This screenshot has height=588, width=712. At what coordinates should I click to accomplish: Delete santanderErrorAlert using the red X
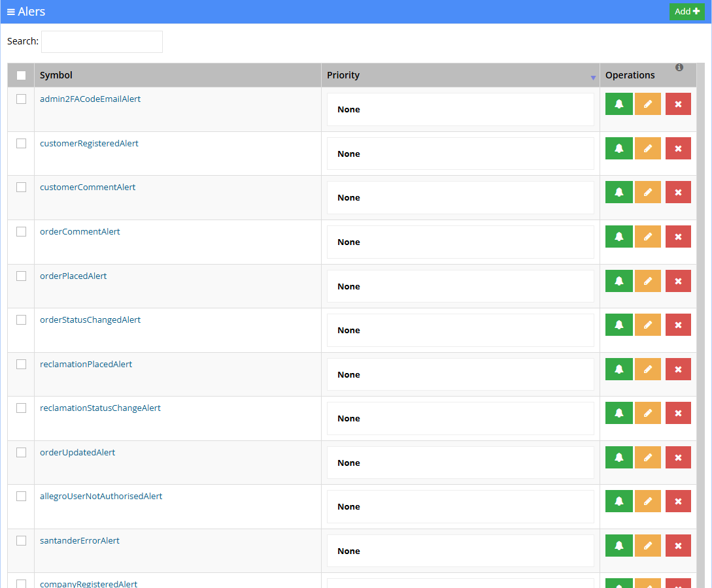point(678,546)
